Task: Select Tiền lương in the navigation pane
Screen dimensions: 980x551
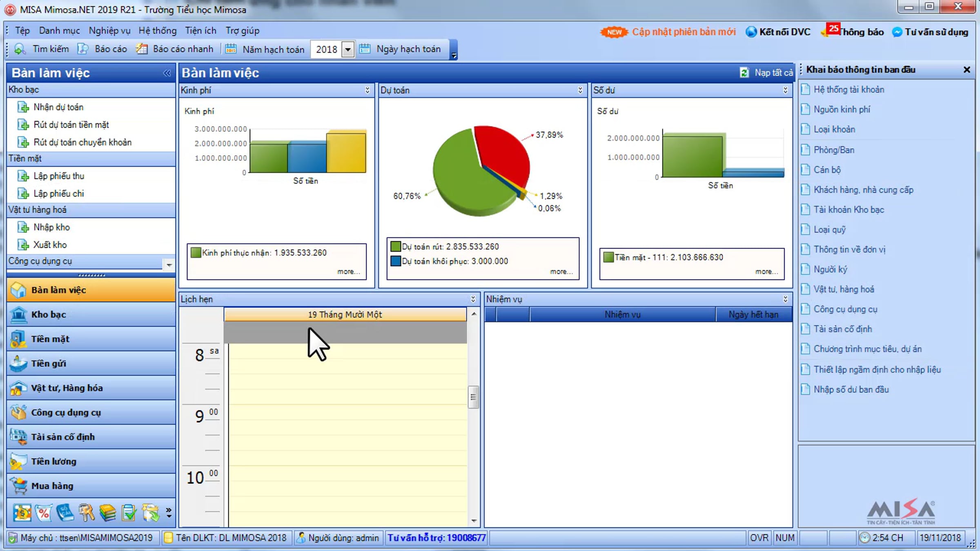Action: (91, 462)
